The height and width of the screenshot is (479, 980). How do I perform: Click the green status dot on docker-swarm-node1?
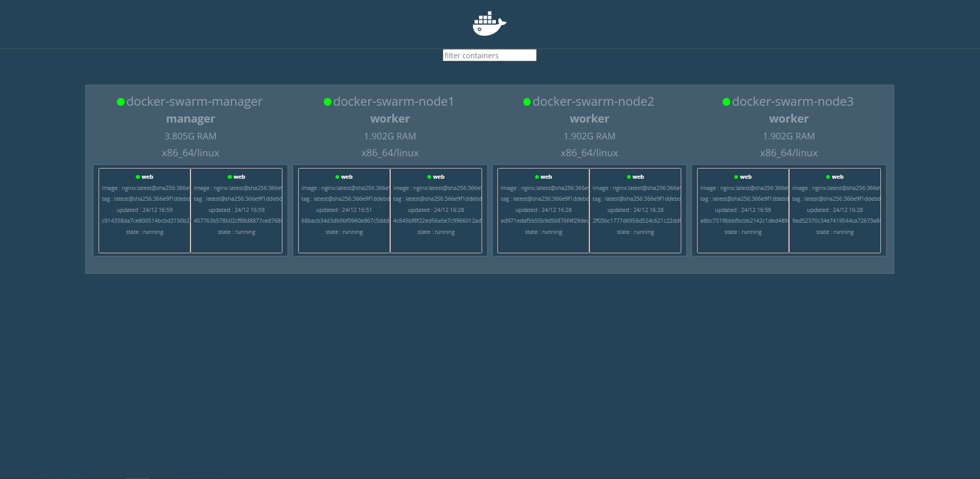327,102
